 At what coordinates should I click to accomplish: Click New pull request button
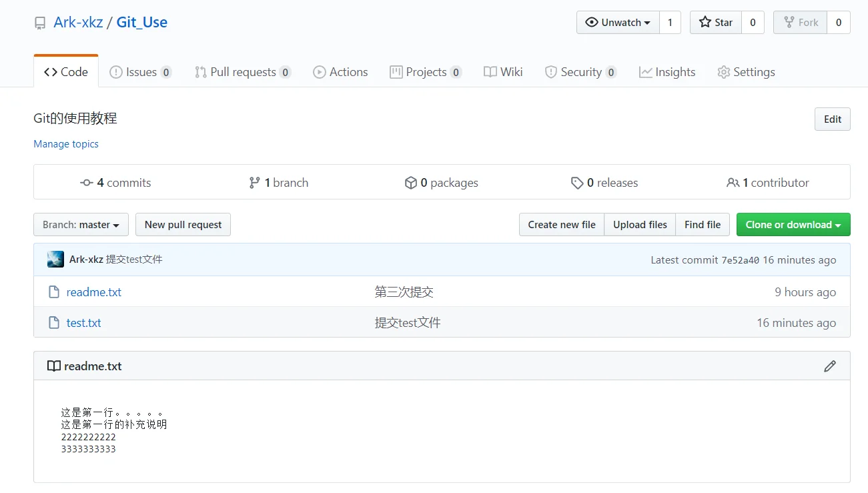point(183,225)
